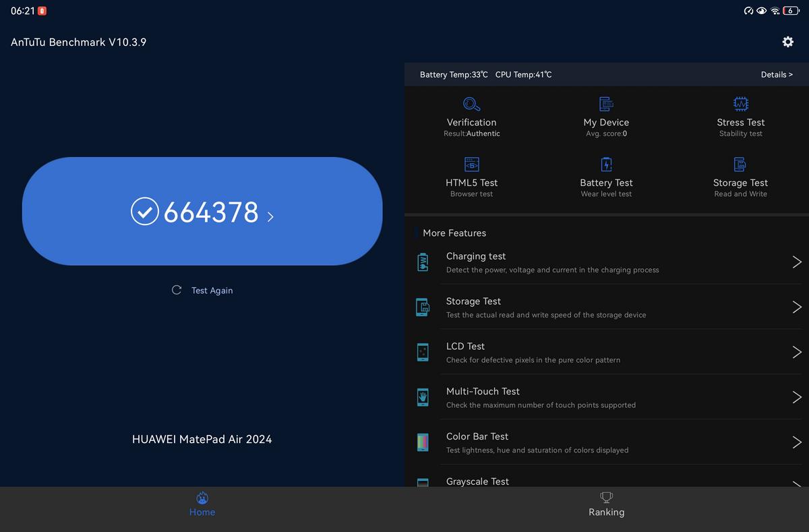Click defective pixels description text
Image resolution: width=809 pixels, height=532 pixels.
coord(533,360)
